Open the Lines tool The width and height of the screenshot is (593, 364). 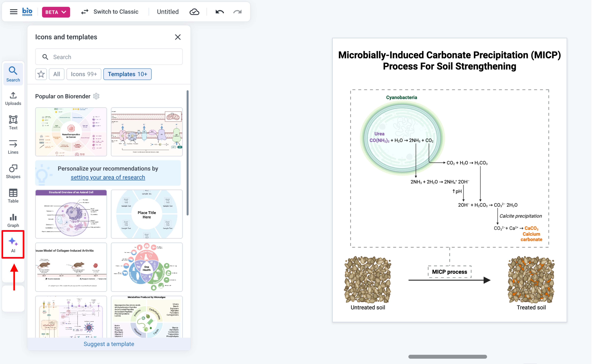point(13,147)
